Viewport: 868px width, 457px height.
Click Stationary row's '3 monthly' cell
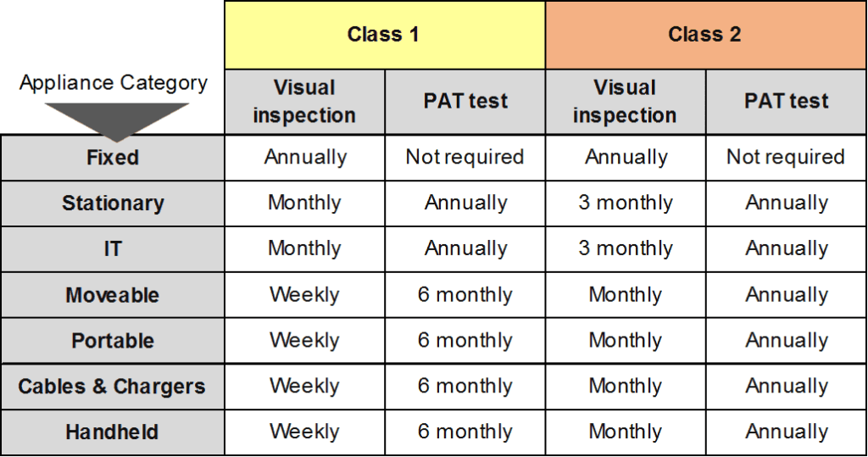click(625, 203)
